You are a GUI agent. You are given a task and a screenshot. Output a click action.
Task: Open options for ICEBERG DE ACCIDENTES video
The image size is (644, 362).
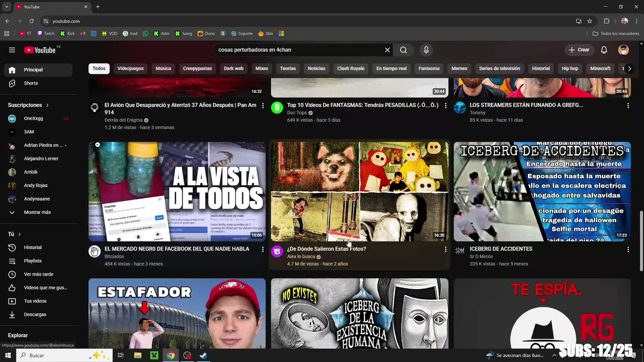[628, 249]
